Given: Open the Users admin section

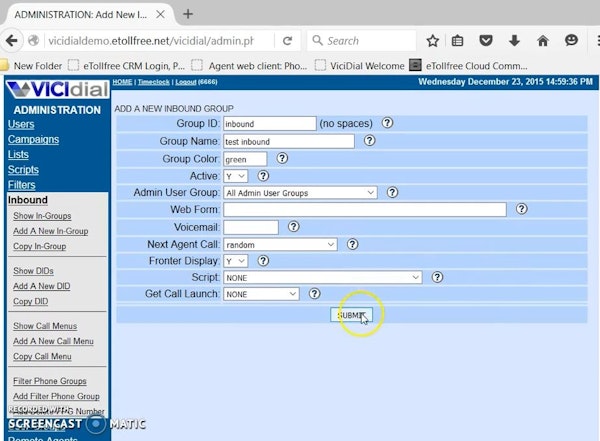Looking at the screenshot, I should click(21, 124).
